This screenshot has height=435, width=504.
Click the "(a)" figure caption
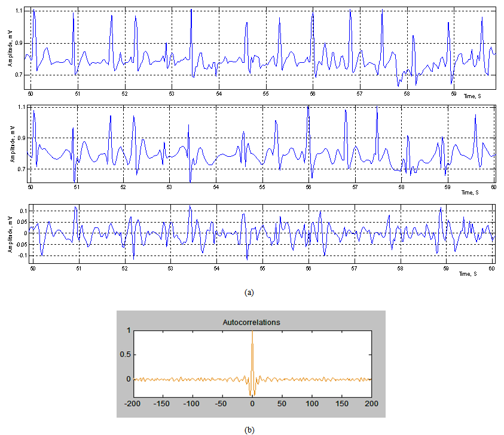pos(249,292)
